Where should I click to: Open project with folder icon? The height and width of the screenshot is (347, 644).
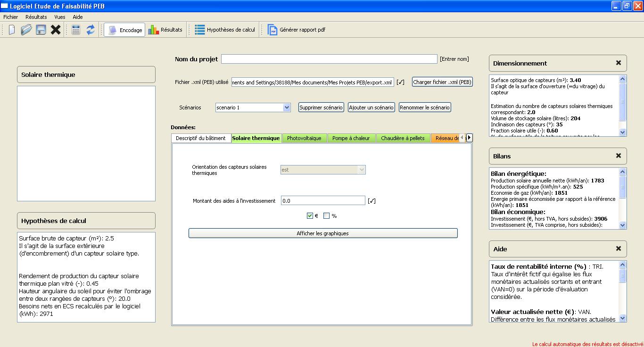point(26,30)
